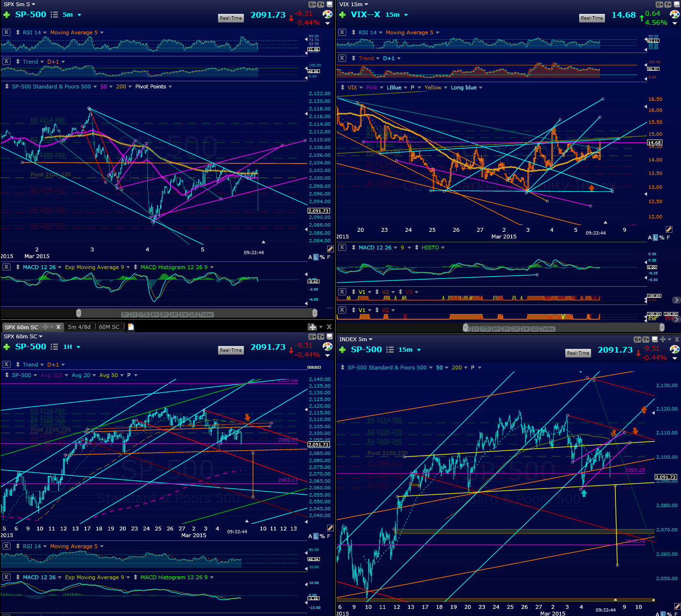Save layout using floppy icon in VIX 15m chart
The width and height of the screenshot is (681, 616).
[x=677, y=4]
